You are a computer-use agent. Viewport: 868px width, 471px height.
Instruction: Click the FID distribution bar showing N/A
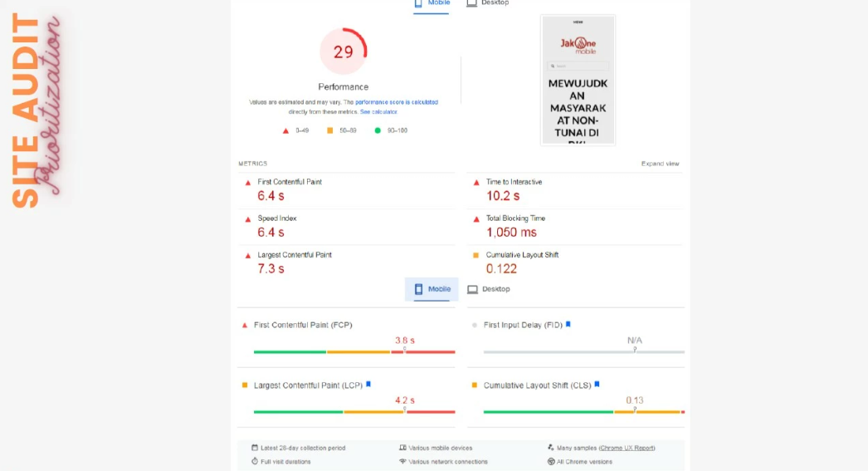pos(584,352)
